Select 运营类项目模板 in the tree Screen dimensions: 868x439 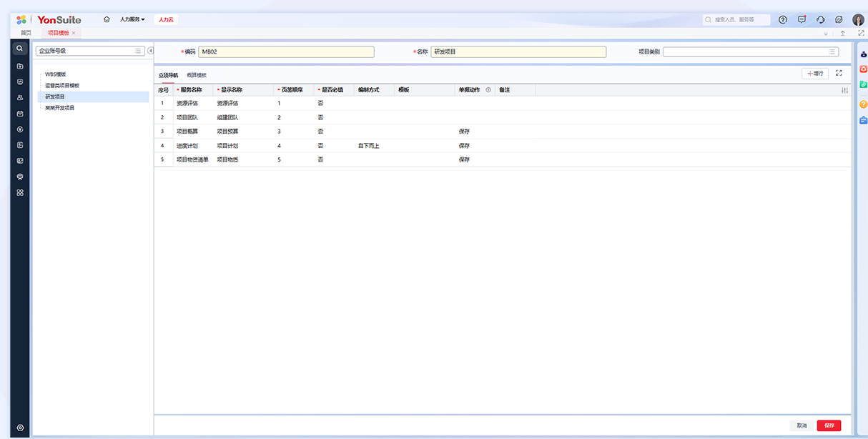pos(62,85)
